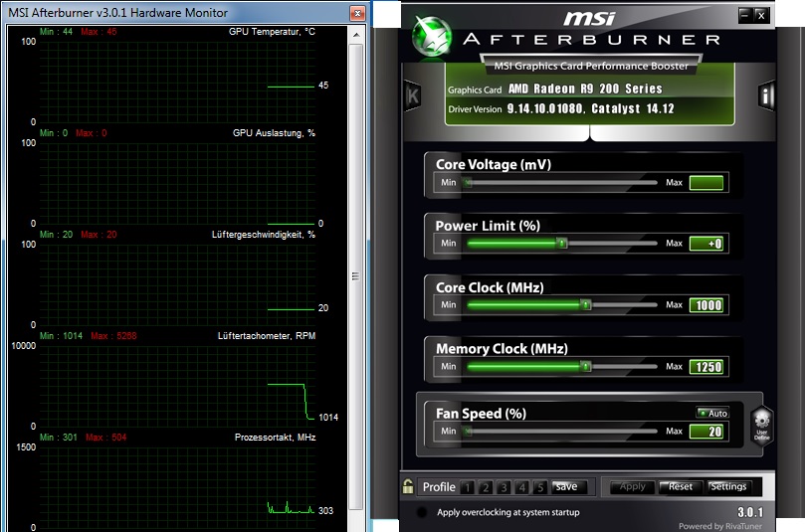Click the AMD Radeon R9 200 Series text

[x=585, y=89]
